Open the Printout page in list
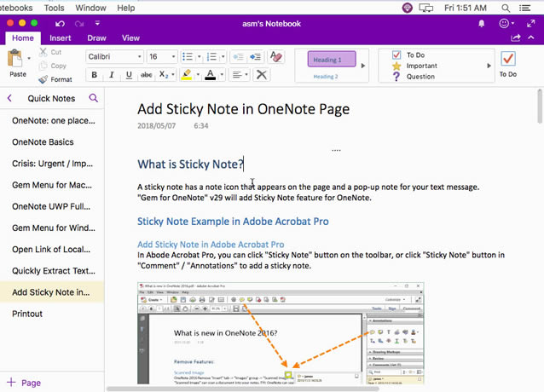This screenshot has width=544, height=392. pos(26,314)
